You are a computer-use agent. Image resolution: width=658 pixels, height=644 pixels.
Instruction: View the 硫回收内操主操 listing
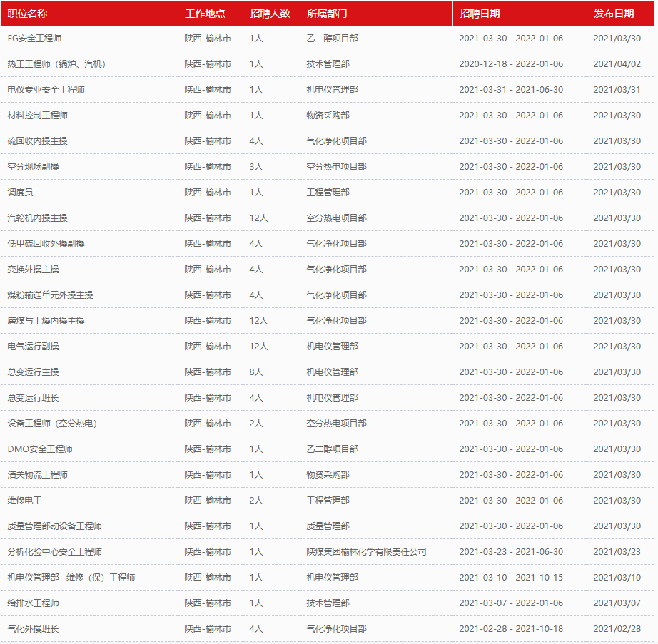37,141
